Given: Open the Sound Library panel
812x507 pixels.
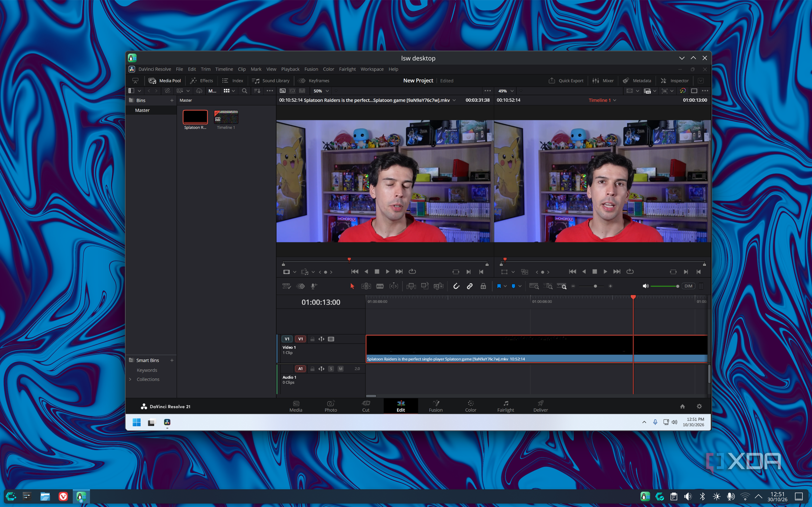Looking at the screenshot, I should 271,81.
